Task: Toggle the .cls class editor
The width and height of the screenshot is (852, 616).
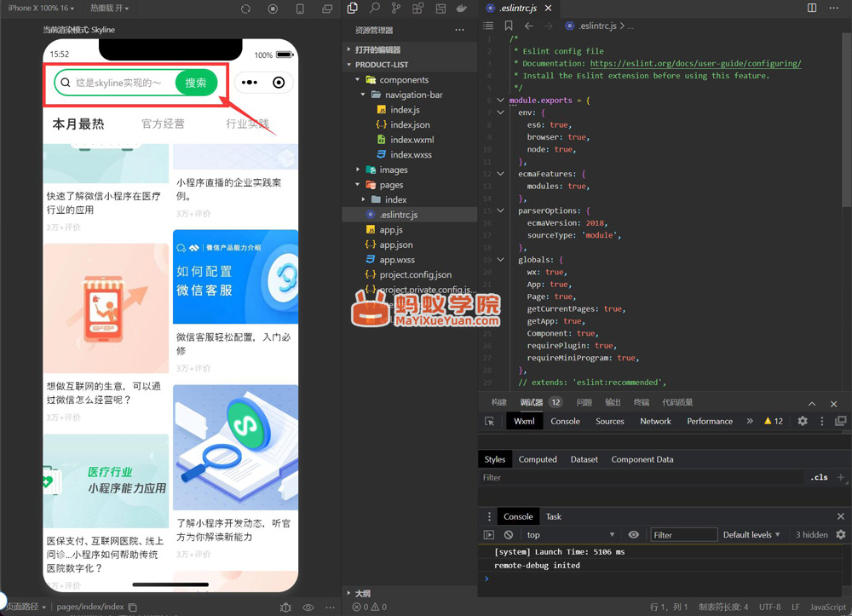Action: click(820, 477)
